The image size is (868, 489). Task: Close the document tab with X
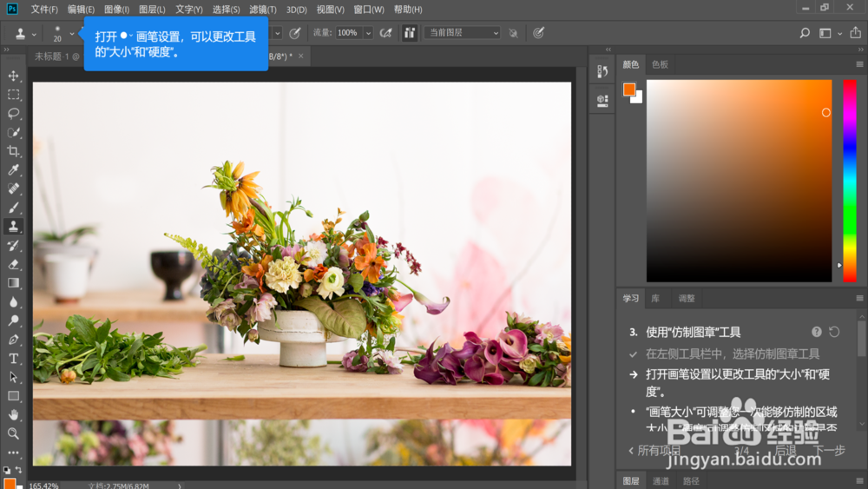(300, 56)
